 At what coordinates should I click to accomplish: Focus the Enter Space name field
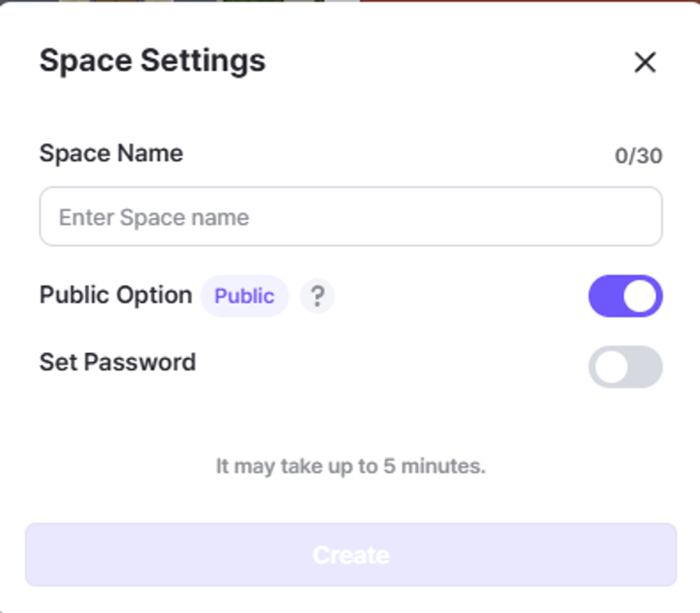(351, 217)
